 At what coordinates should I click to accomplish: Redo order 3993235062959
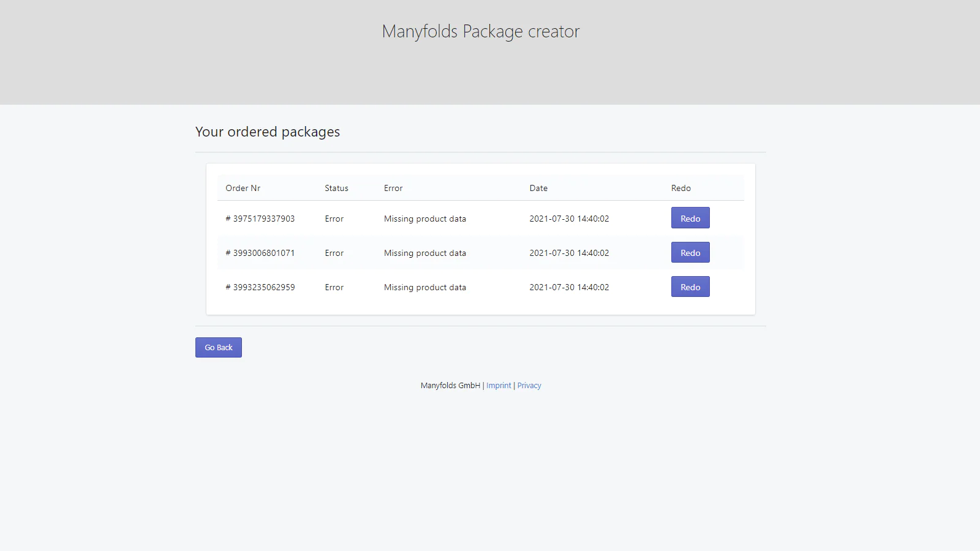tap(690, 287)
